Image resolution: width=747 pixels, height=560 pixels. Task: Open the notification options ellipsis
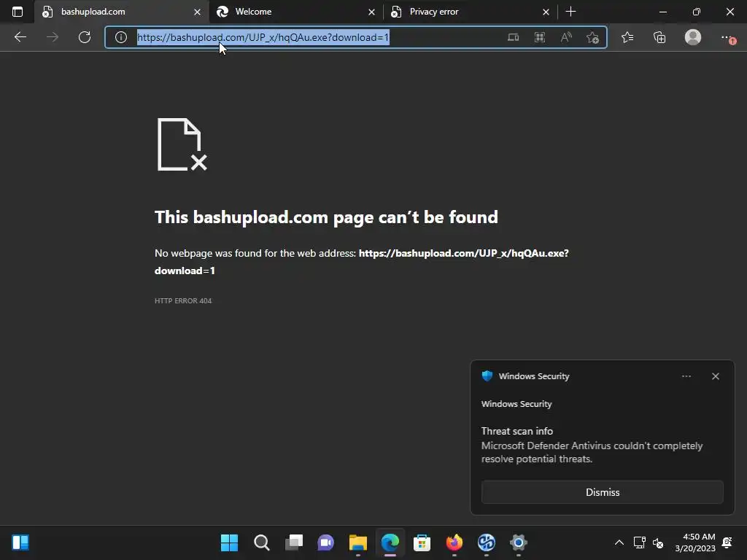coord(686,376)
